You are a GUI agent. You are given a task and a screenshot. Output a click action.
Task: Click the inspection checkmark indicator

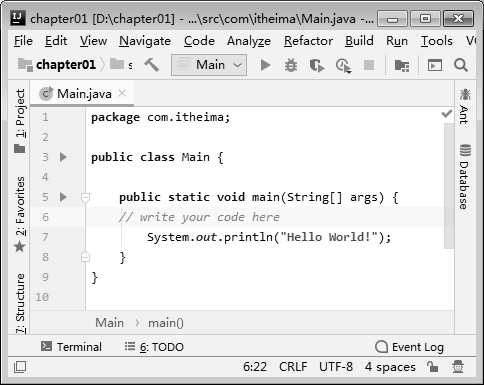click(447, 114)
